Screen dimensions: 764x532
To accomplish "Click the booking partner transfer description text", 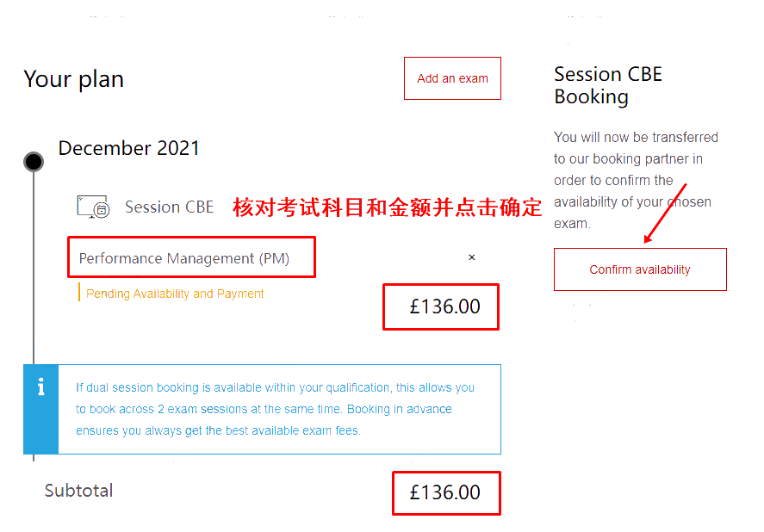I will pos(636,180).
